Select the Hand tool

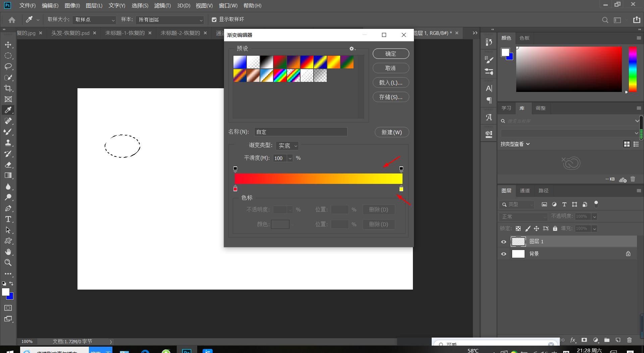8,252
